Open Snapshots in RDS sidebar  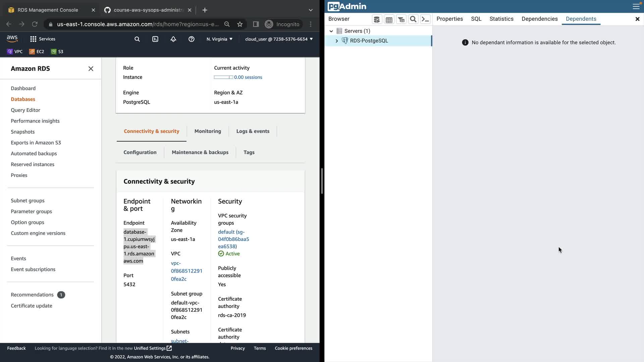23,132
